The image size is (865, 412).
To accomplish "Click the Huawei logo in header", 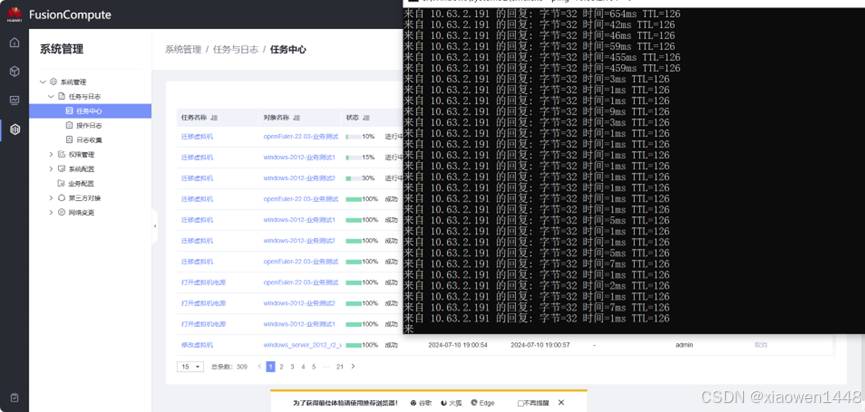I will coord(15,15).
